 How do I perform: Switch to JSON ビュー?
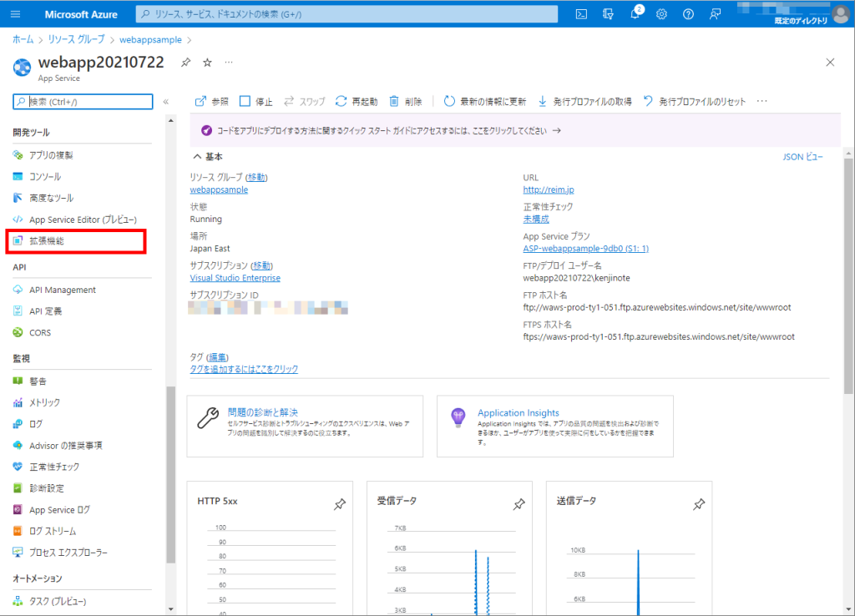click(802, 157)
